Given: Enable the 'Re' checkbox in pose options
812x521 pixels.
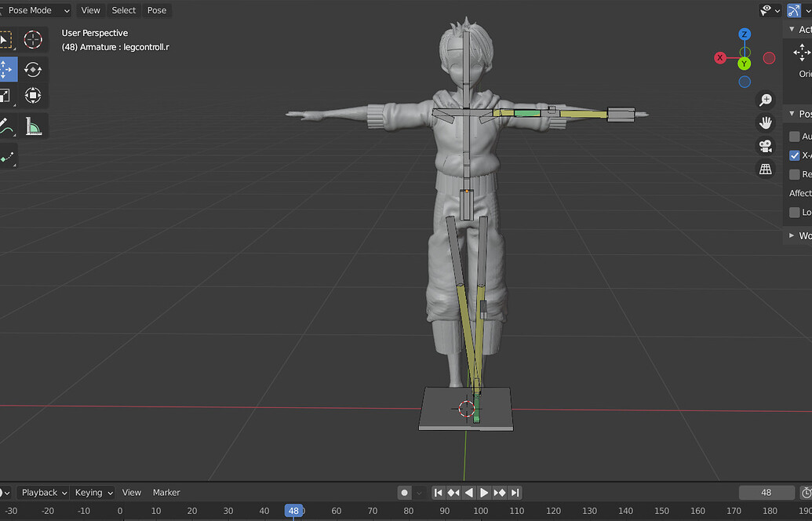Looking at the screenshot, I should click(x=795, y=174).
